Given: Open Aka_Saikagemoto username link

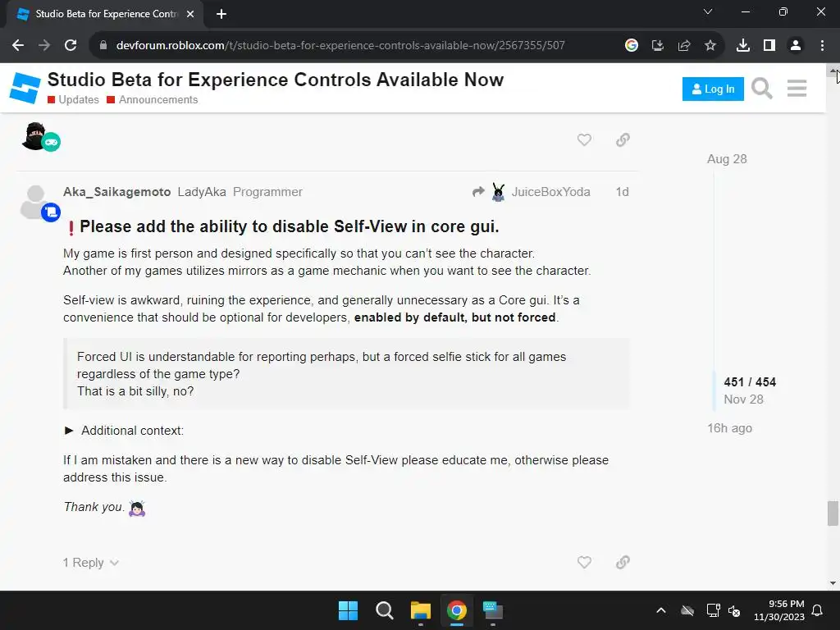Looking at the screenshot, I should click(116, 192).
